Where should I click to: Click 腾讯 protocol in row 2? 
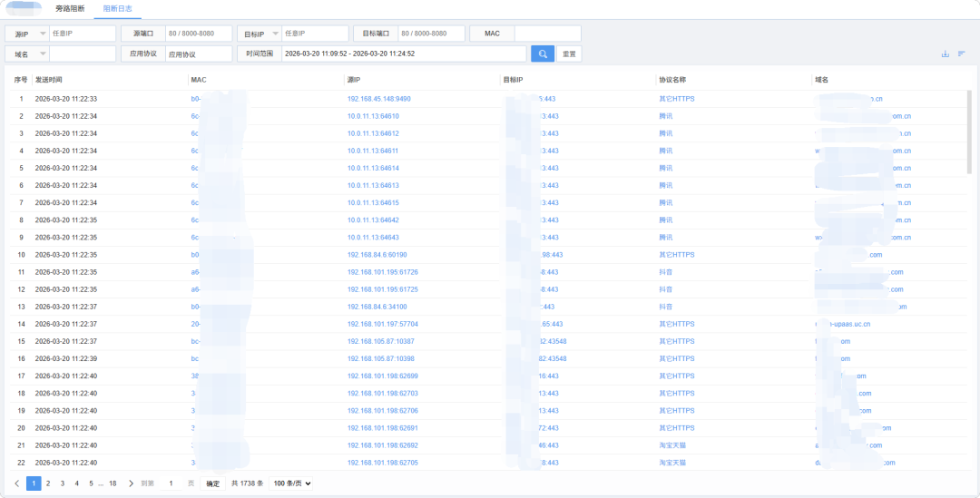(666, 116)
